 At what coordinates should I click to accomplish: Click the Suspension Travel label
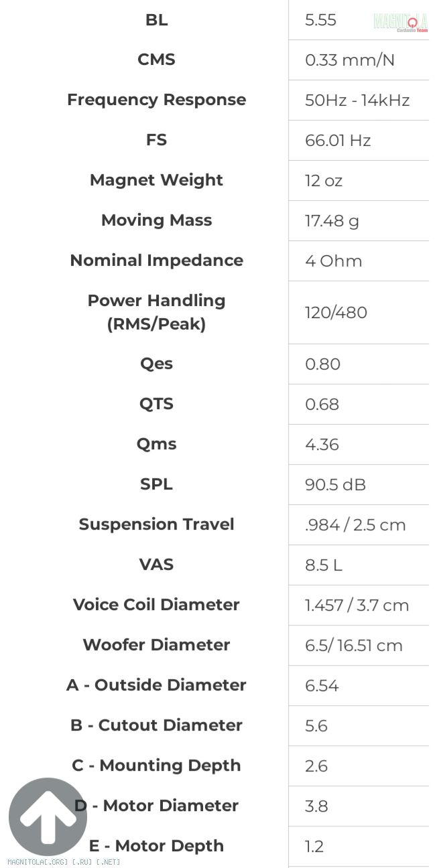156,524
